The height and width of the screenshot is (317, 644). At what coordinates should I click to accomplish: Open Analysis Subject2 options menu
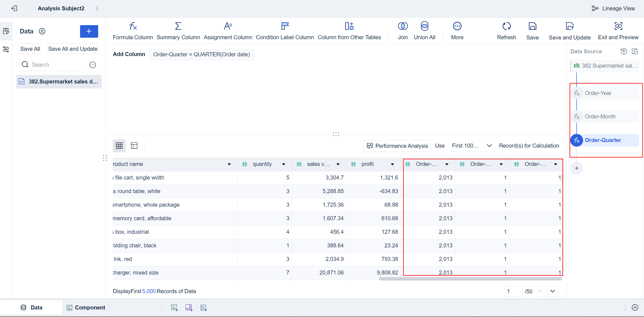coord(97,8)
